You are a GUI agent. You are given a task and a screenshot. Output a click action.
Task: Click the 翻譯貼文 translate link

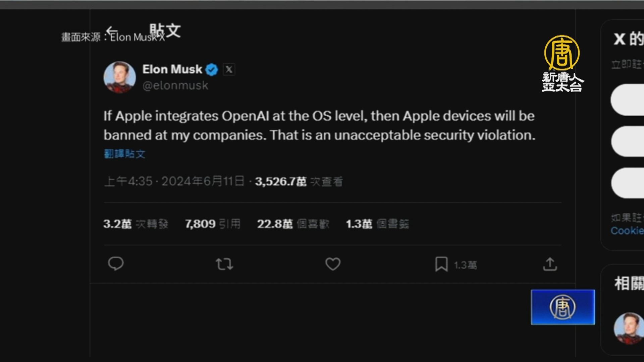(124, 154)
